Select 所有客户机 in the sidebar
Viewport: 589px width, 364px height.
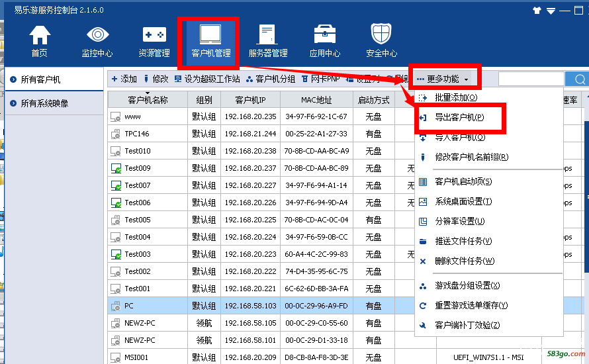tap(54, 79)
